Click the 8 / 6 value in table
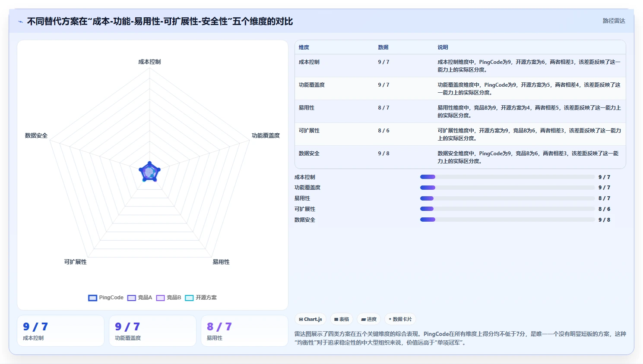This screenshot has height=364, width=643. pos(383,131)
